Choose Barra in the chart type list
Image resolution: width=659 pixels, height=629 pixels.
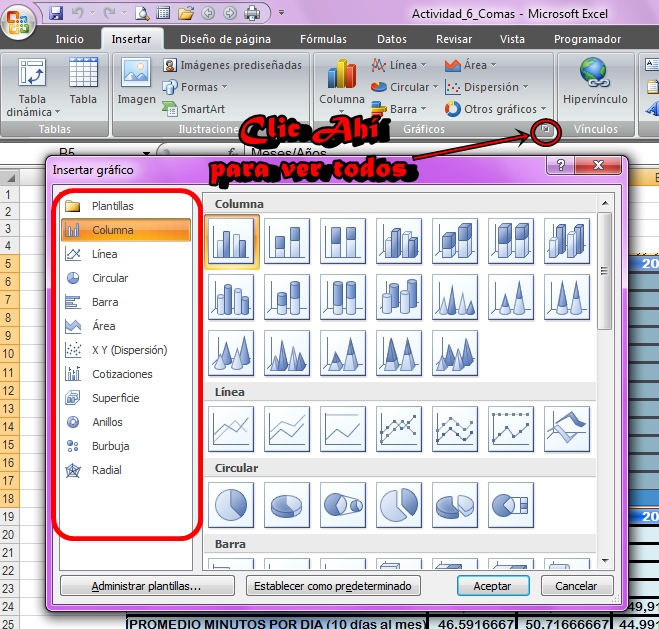pyautogui.click(x=126, y=302)
